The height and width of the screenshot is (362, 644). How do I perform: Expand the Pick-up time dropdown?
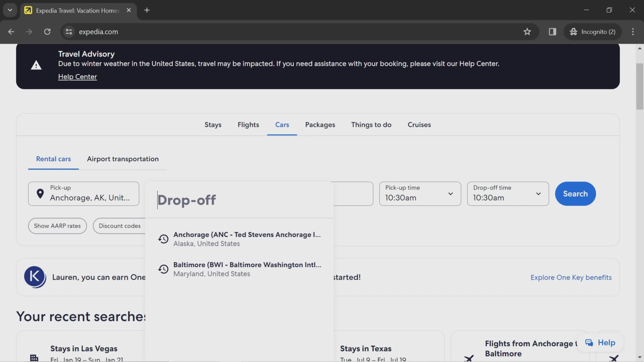coord(420,194)
